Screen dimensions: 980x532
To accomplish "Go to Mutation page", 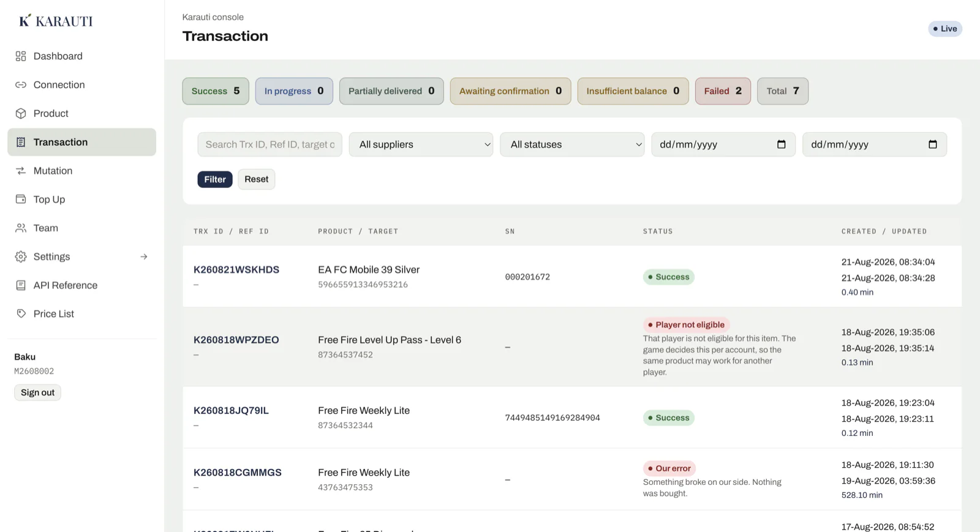I will coord(81,171).
